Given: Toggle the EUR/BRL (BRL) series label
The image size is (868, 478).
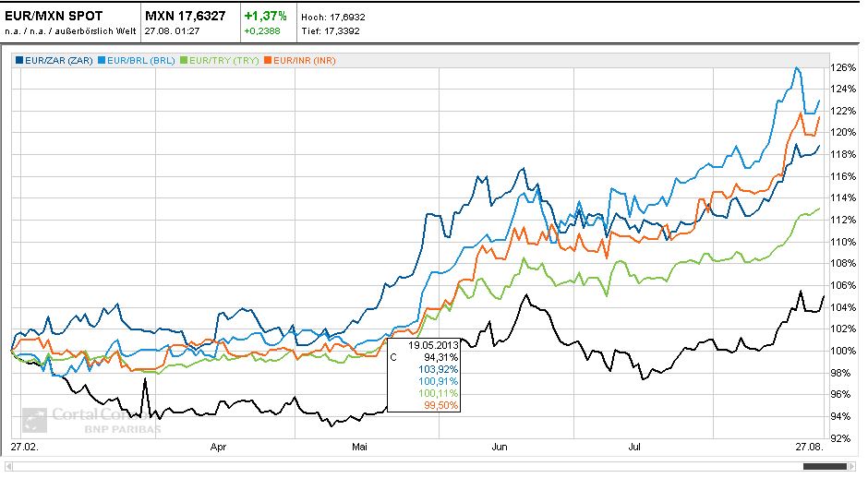Looking at the screenshot, I should point(140,60).
